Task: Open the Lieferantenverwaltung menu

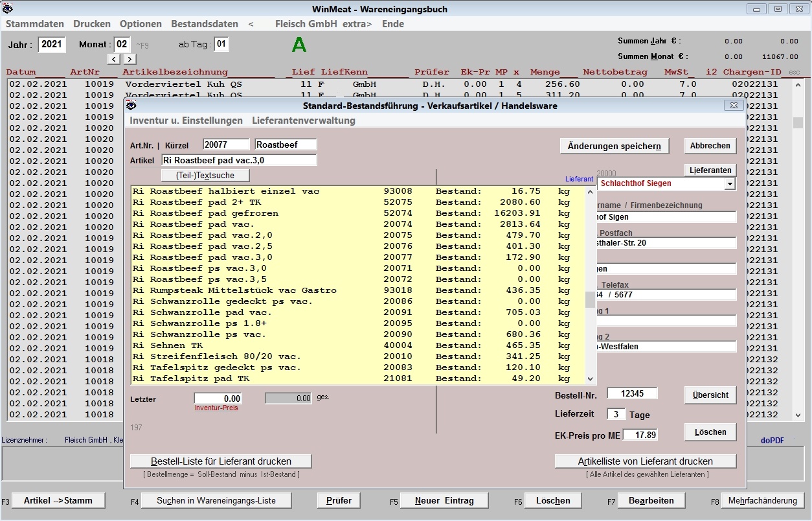Action: [303, 121]
